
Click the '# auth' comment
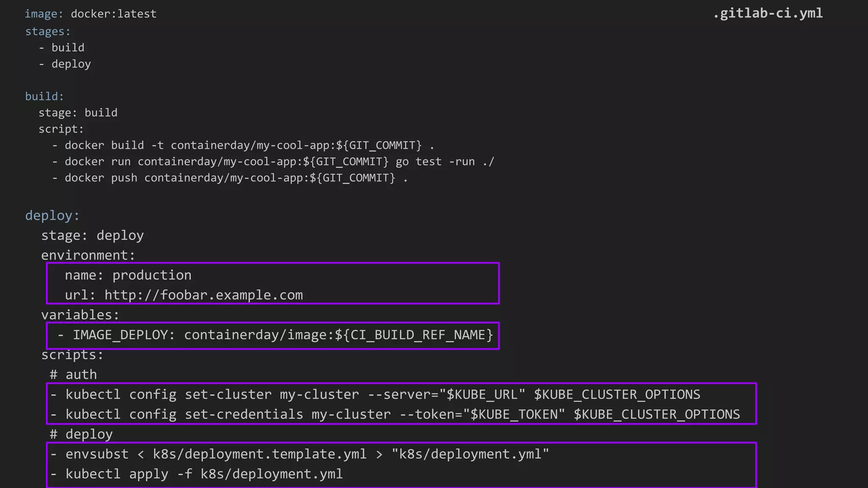[x=73, y=374]
